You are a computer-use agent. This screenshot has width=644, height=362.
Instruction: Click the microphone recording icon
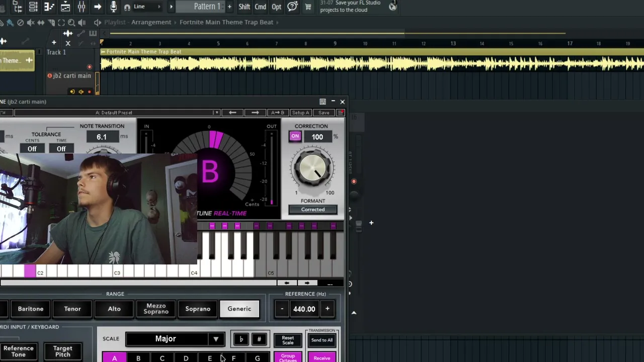(114, 7)
